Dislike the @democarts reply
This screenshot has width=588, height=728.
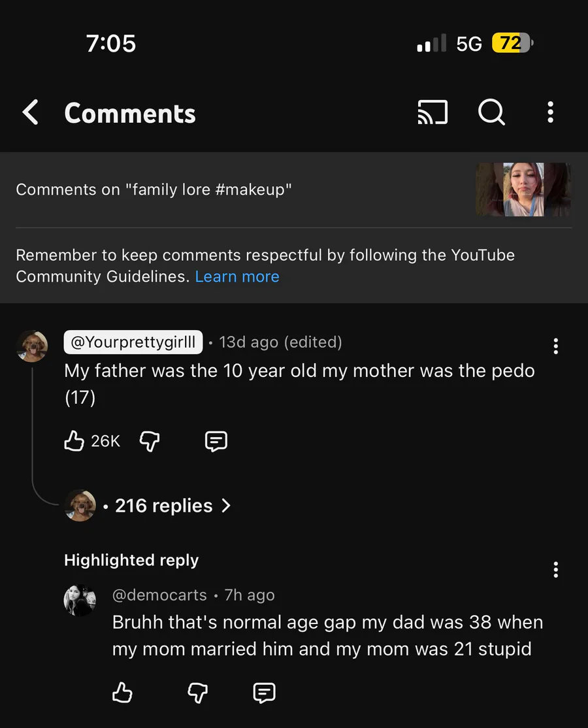tap(197, 692)
